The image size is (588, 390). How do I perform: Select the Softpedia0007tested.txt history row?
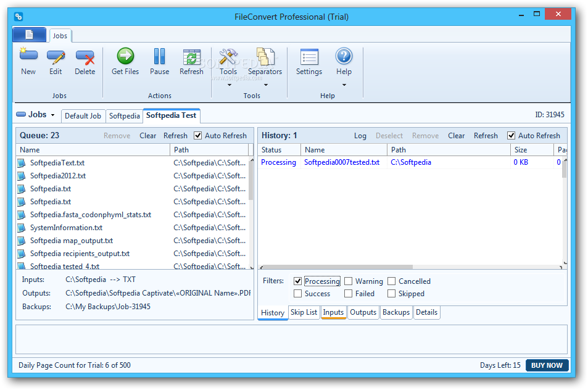(410, 162)
